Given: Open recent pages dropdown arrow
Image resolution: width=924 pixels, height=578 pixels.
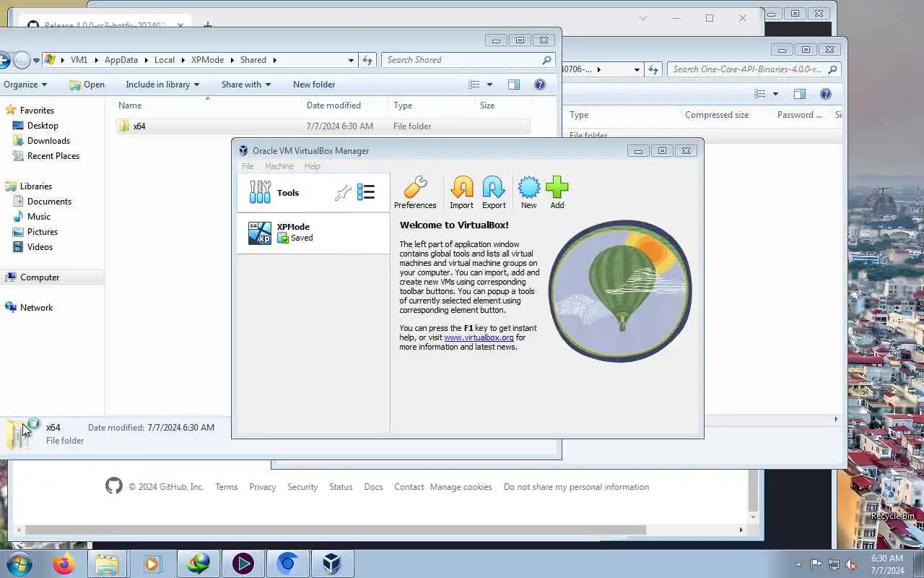Looking at the screenshot, I should tap(36, 61).
